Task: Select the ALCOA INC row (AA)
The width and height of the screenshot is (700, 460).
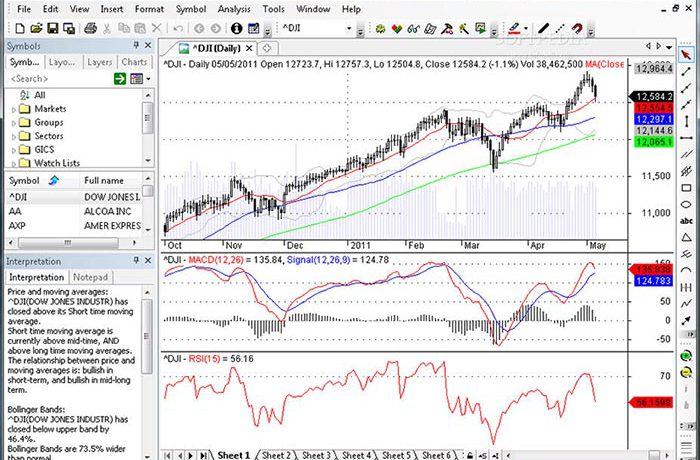Action: tap(74, 211)
